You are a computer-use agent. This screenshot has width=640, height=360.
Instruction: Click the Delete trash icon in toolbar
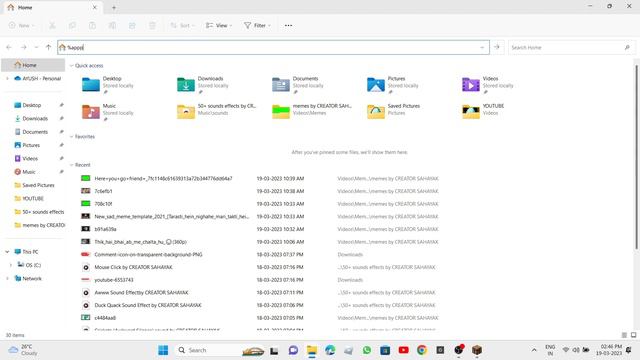pyautogui.click(x=152, y=25)
